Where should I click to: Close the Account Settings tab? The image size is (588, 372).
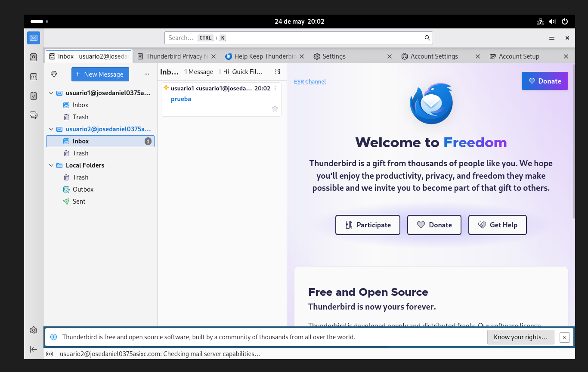point(478,56)
